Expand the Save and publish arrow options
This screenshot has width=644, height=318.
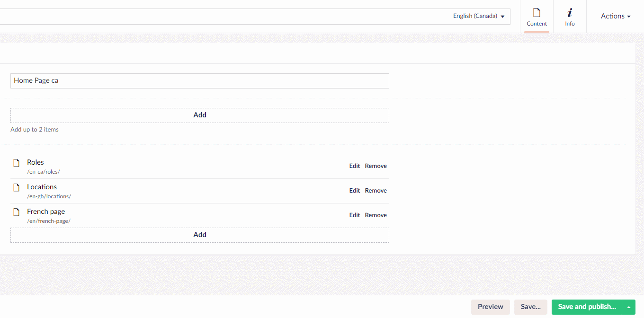tap(629, 307)
